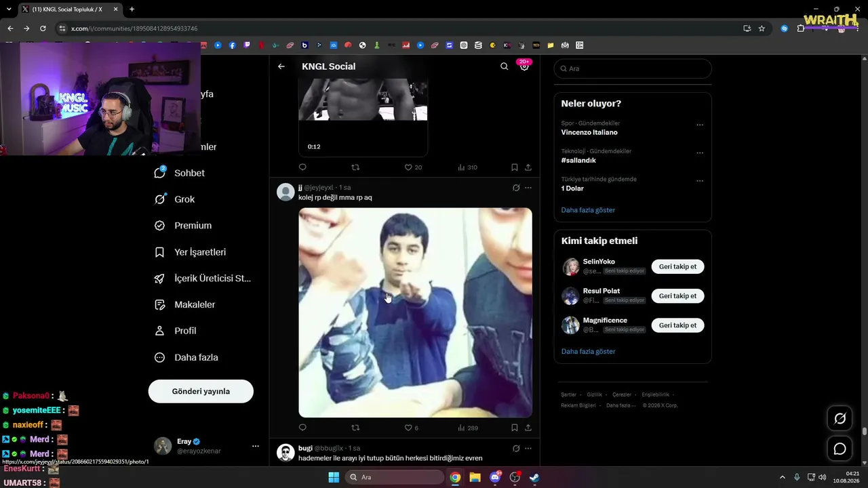Open options for 1 Dolar trend
The width and height of the screenshot is (868, 488).
click(x=700, y=181)
